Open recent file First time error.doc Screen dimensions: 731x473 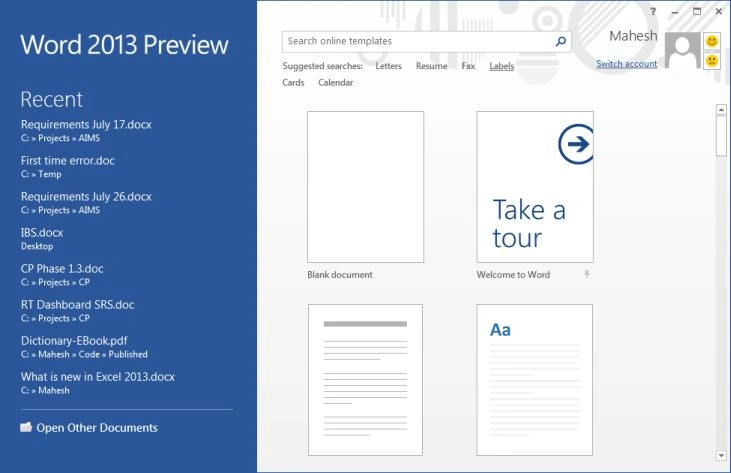[x=68, y=166]
